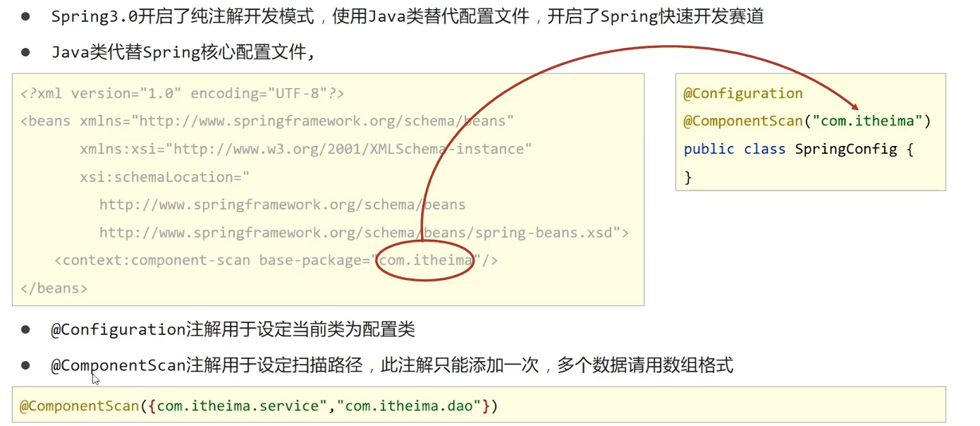Click the 'xmlns:xsi=' line

(306, 149)
